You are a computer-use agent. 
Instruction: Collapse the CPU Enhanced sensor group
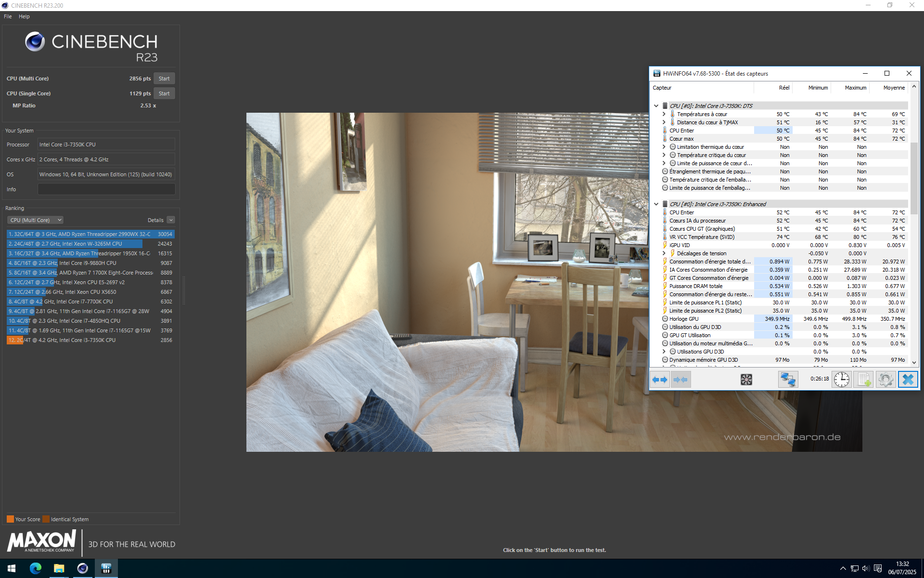tap(656, 204)
